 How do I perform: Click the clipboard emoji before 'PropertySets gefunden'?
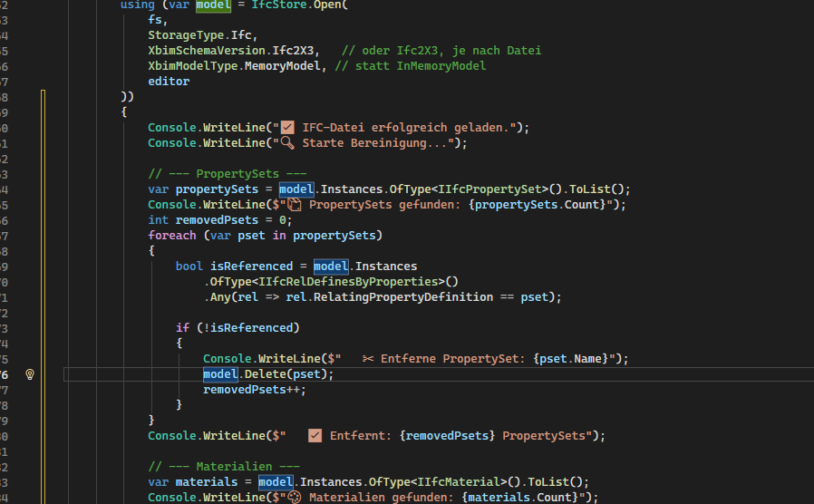[x=295, y=205]
